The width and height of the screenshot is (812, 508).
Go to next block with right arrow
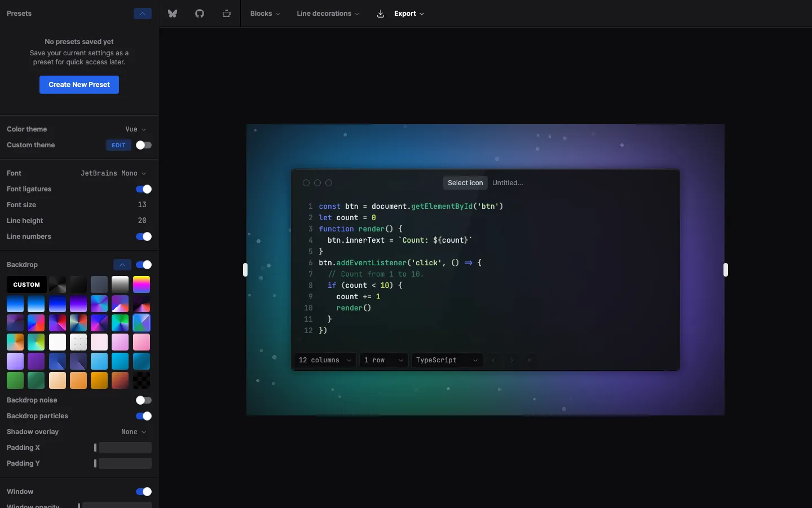click(x=511, y=360)
